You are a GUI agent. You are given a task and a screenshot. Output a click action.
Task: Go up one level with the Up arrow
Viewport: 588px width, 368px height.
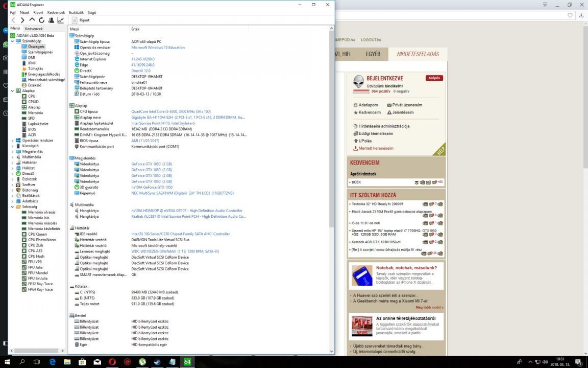32,20
